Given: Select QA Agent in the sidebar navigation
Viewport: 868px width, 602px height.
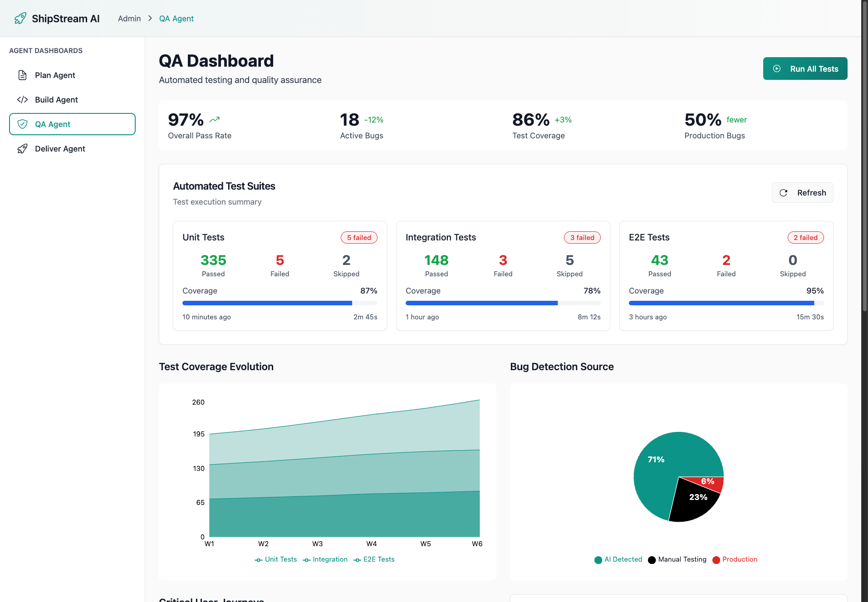Looking at the screenshot, I should (x=72, y=124).
